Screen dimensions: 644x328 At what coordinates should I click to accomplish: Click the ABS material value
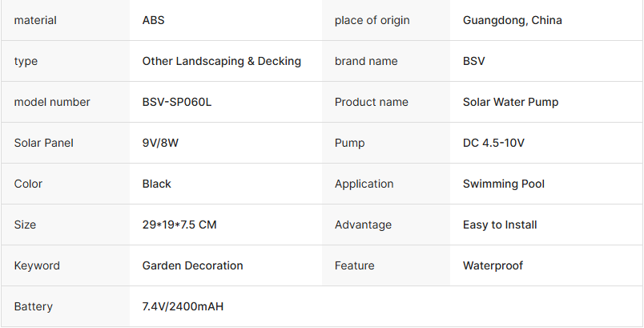click(153, 20)
